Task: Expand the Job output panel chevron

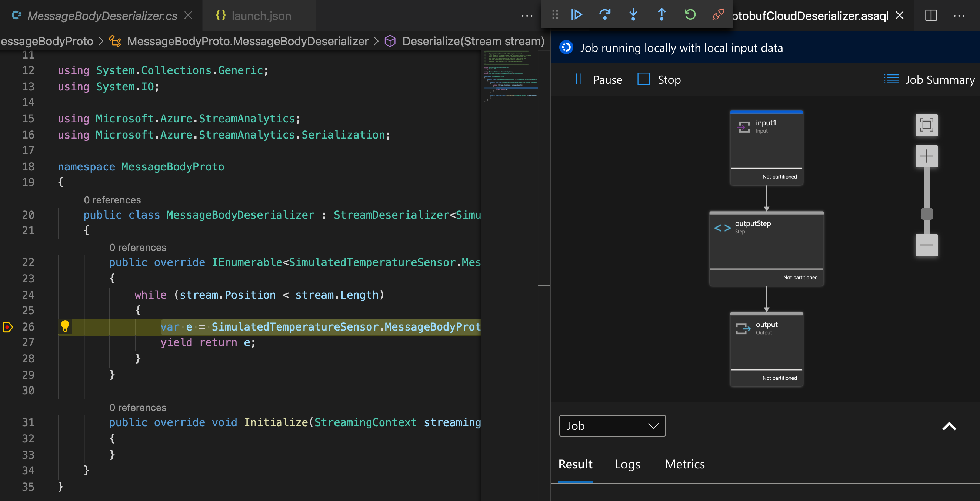Action: [951, 426]
